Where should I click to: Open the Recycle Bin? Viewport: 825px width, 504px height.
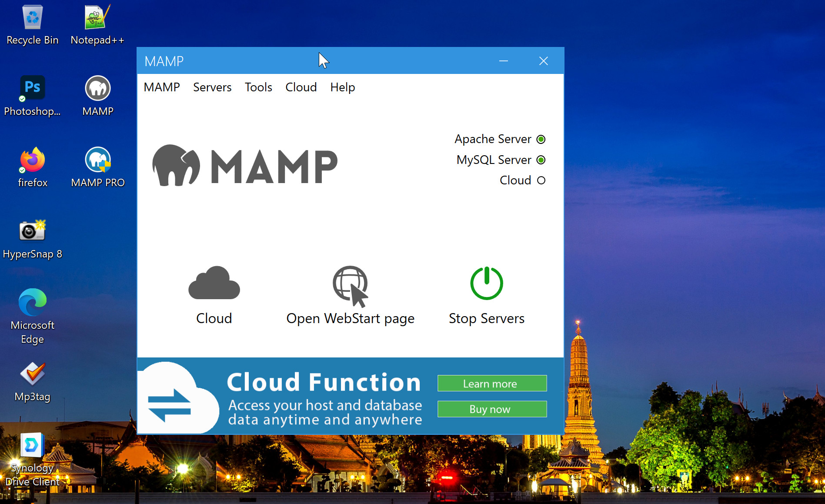(32, 18)
